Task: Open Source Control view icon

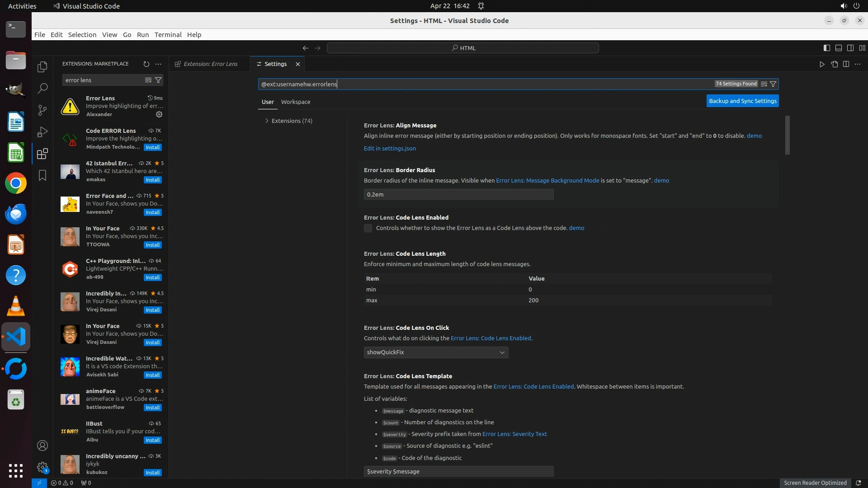Action: (42, 110)
